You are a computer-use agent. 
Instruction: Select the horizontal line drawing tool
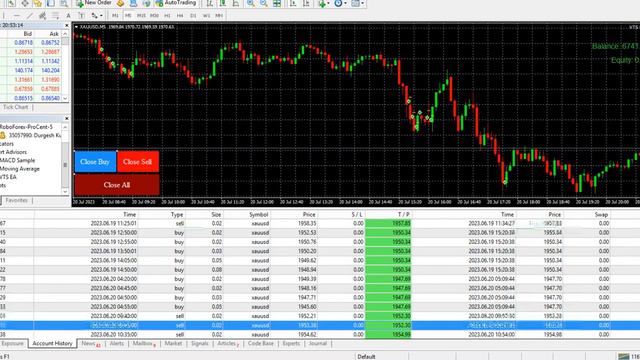[17, 16]
